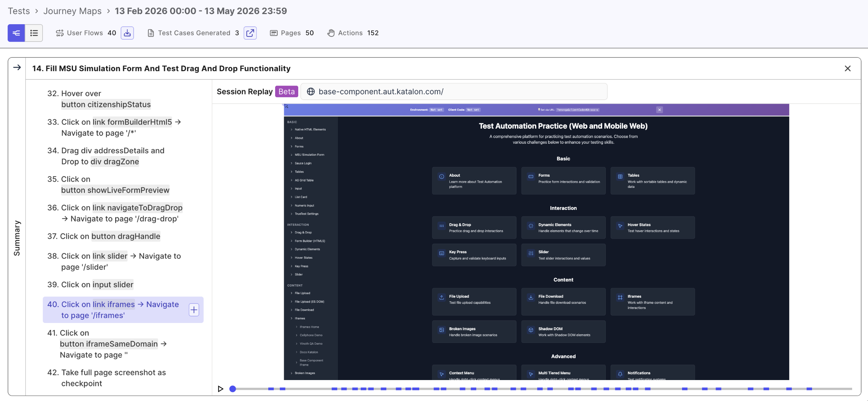The width and height of the screenshot is (868, 401).
Task: Click the Test Cases Generated document icon
Action: [x=151, y=33]
